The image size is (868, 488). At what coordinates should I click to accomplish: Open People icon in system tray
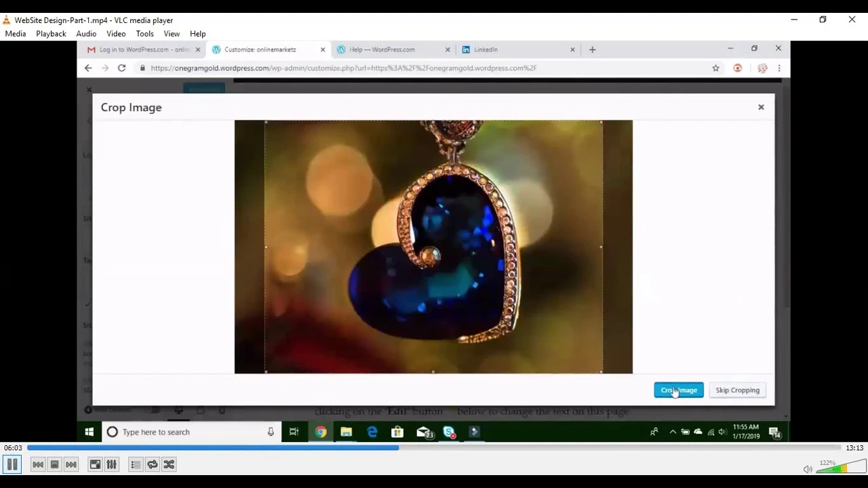(x=654, y=432)
